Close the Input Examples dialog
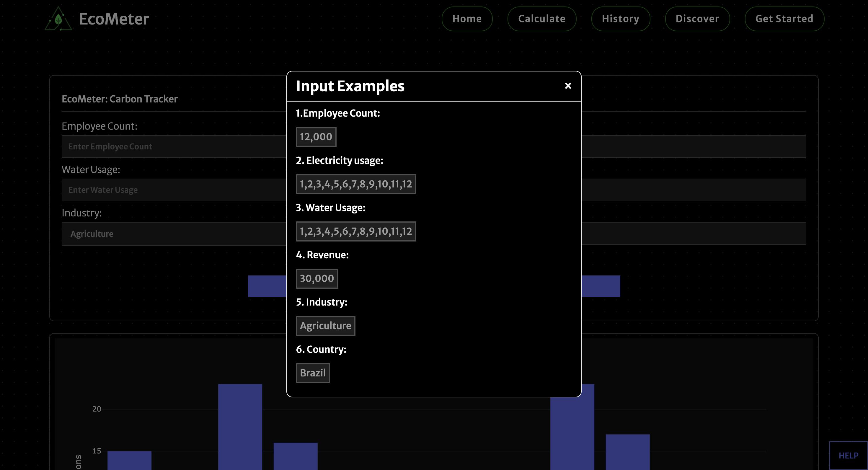The height and width of the screenshot is (470, 868). (568, 86)
